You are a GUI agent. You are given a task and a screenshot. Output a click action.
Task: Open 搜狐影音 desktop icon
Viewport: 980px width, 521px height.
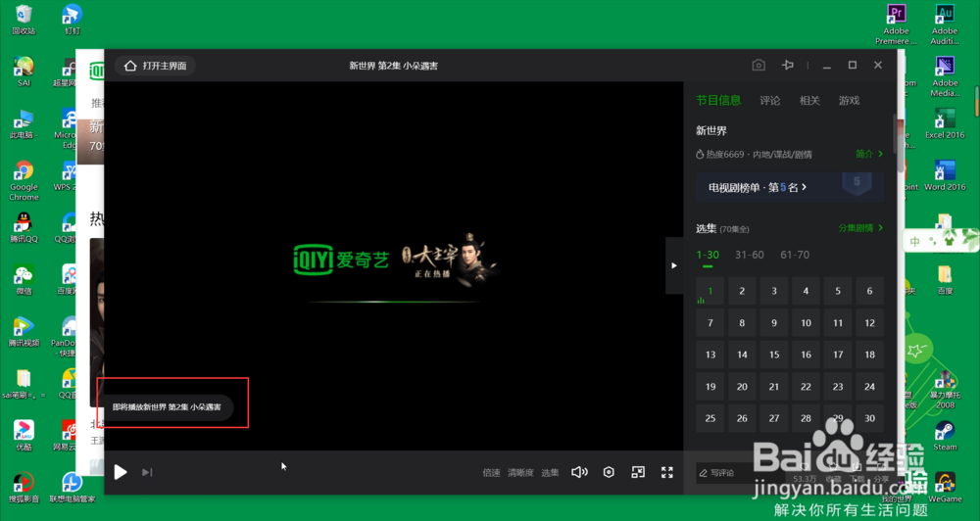(x=24, y=488)
